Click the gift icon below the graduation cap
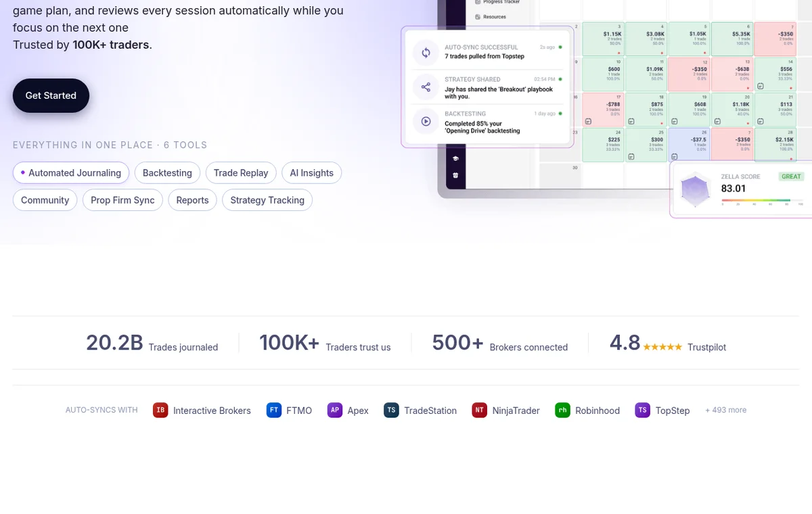Viewport: 812px width, 514px height. 455,176
